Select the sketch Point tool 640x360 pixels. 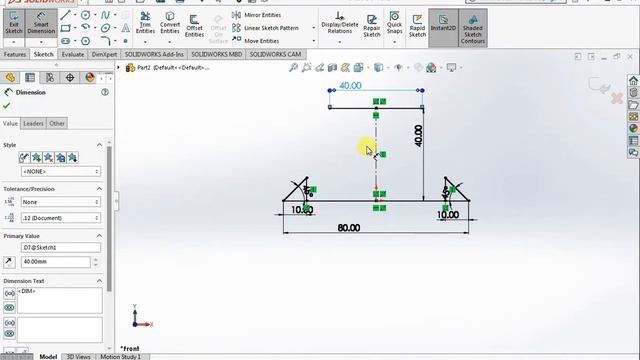[126, 41]
